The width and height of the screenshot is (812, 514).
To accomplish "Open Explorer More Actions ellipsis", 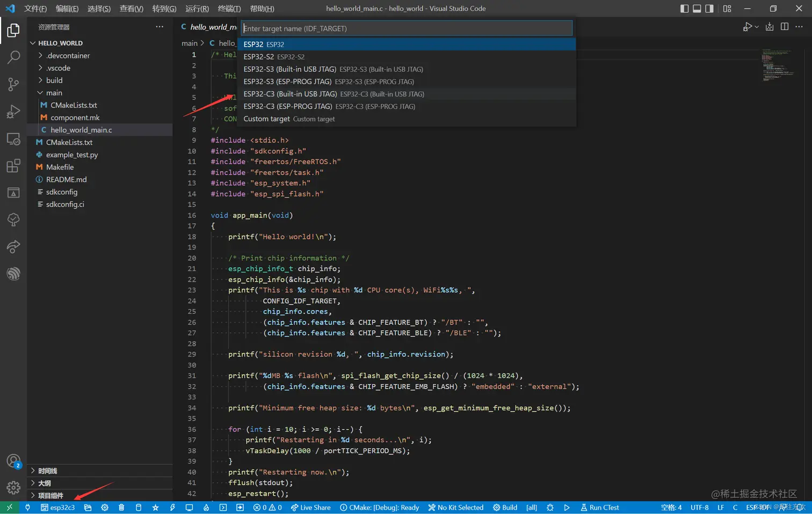I will click(x=160, y=27).
